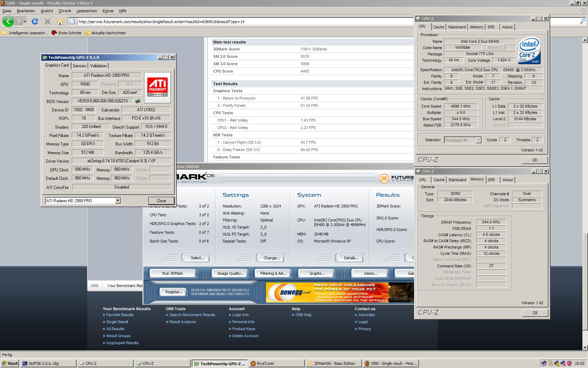This screenshot has height=368, width=588.
Task: Switch to the Validation tab in GPU-Z
Action: [98, 66]
